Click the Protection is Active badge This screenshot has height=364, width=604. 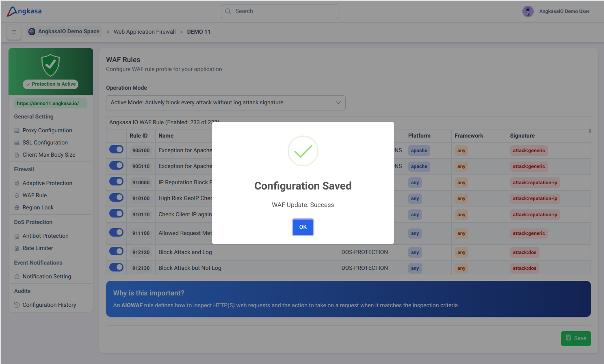pyautogui.click(x=51, y=84)
